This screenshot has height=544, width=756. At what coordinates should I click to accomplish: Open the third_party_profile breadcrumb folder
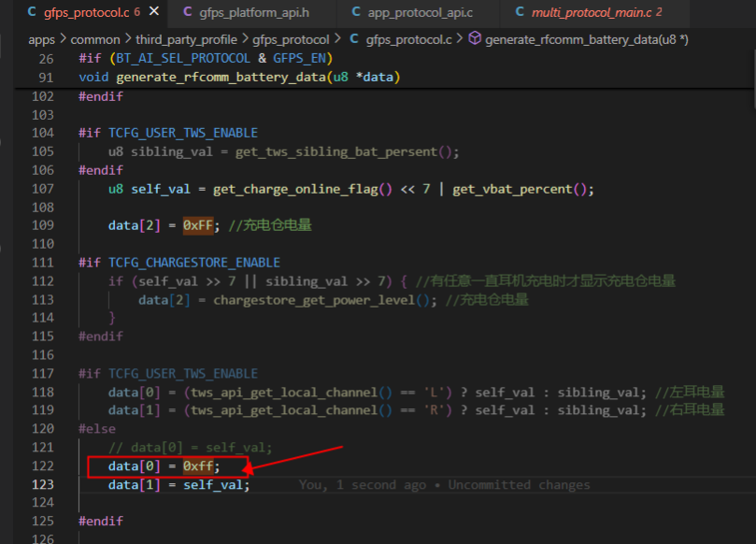[186, 39]
